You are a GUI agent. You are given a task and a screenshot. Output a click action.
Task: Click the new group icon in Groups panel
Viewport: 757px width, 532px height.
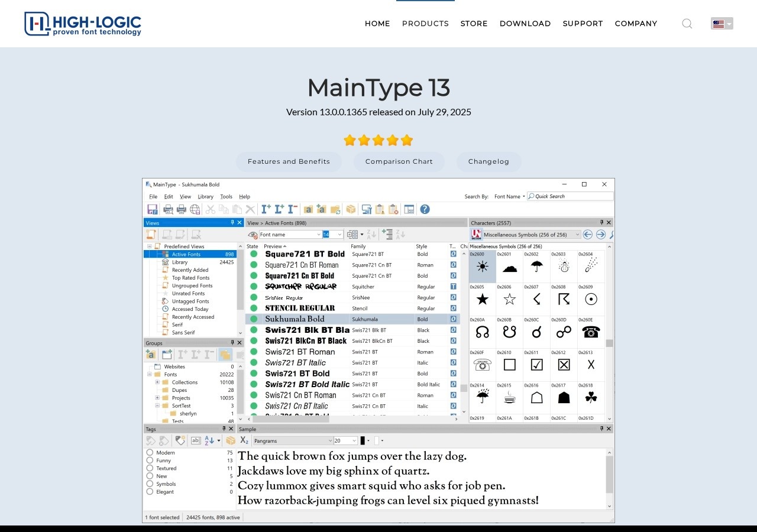tap(167, 355)
